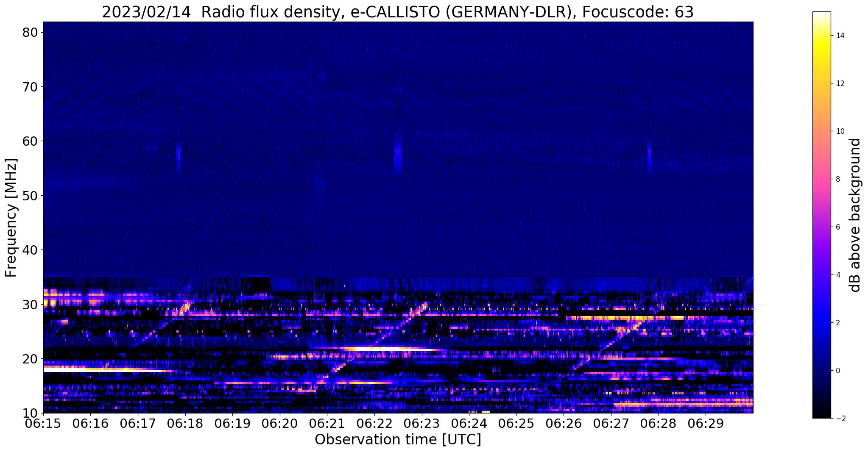This screenshot has height=452, width=868.
Task: Click the 80 MHz frequency tick label
Action: [x=31, y=32]
